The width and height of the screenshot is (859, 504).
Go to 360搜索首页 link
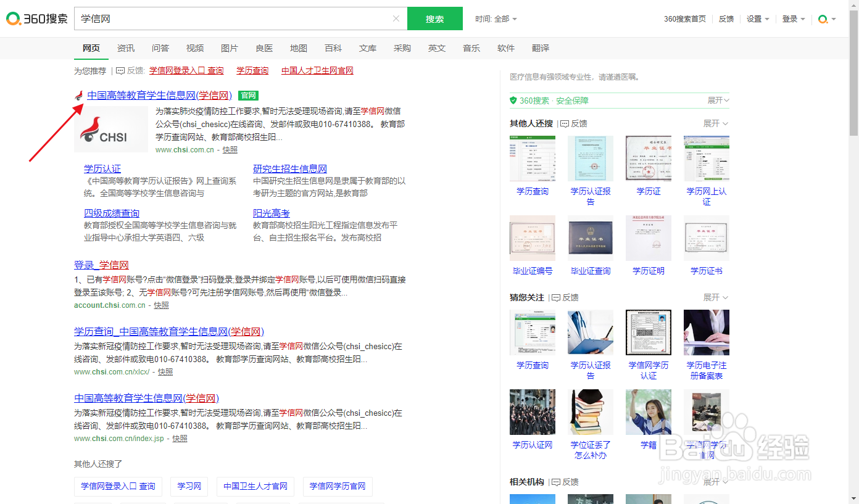[x=685, y=19]
